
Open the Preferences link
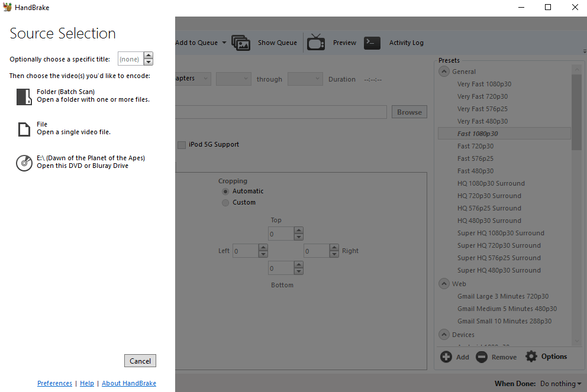(x=54, y=383)
